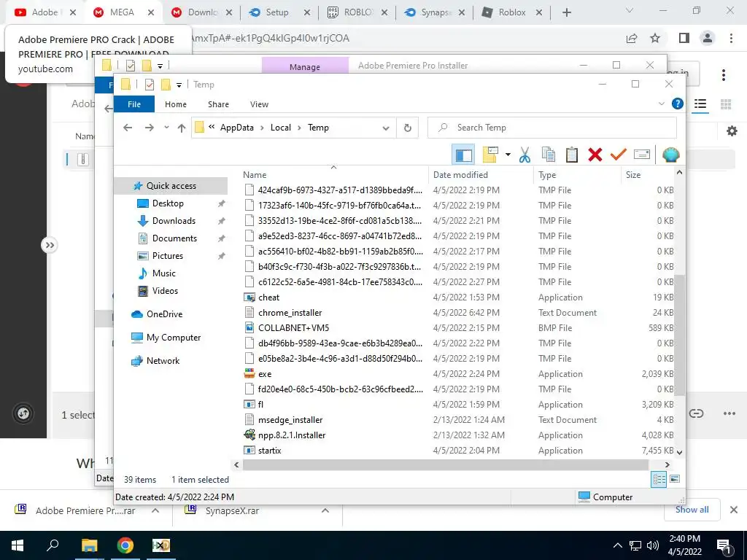Click the new folder organize icon

(491, 155)
